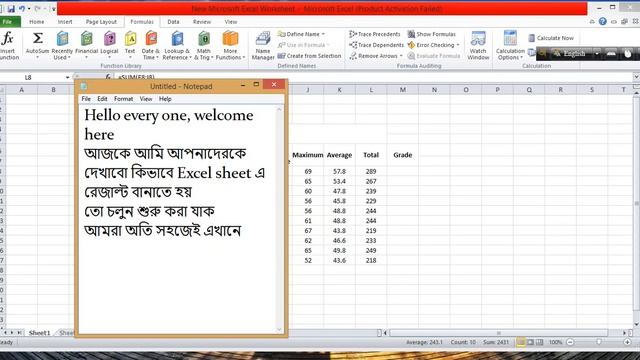This screenshot has width=640, height=360.
Task: Click the zoom slider in status bar
Action: pos(599,342)
